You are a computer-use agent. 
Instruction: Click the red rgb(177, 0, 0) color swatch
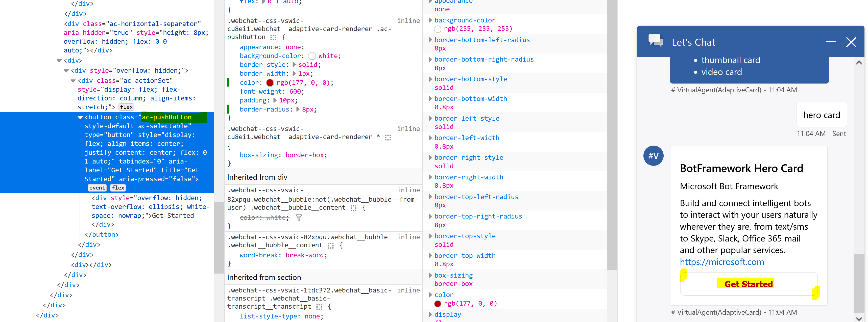pyautogui.click(x=270, y=83)
